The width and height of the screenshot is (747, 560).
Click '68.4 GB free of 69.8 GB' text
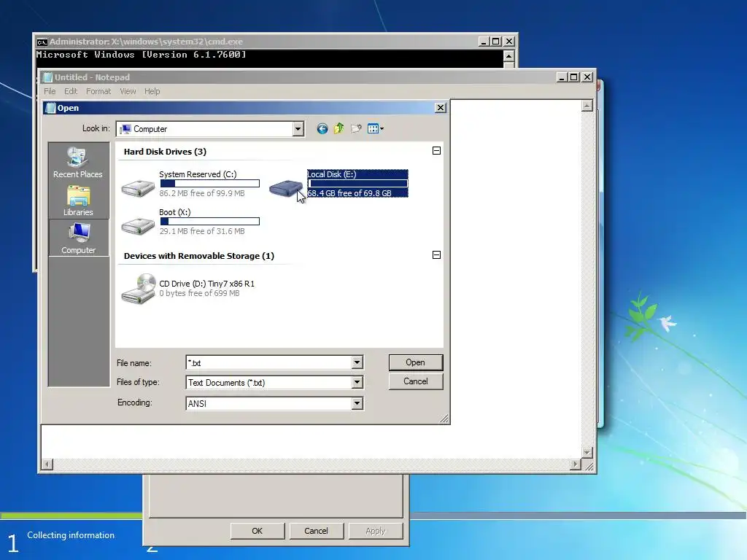[x=349, y=193]
